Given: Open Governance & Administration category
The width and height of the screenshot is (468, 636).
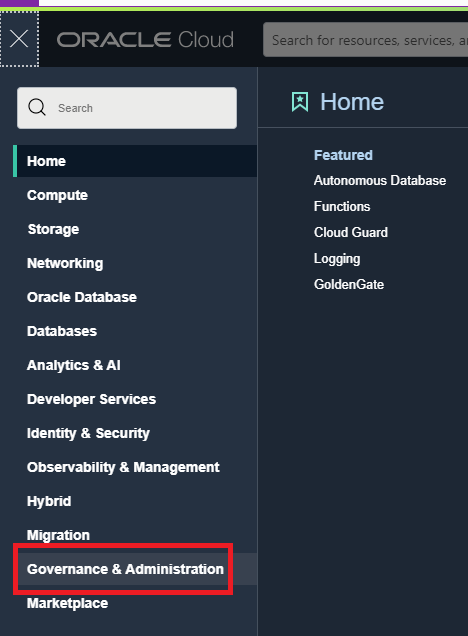Looking at the screenshot, I should pyautogui.click(x=125, y=569).
